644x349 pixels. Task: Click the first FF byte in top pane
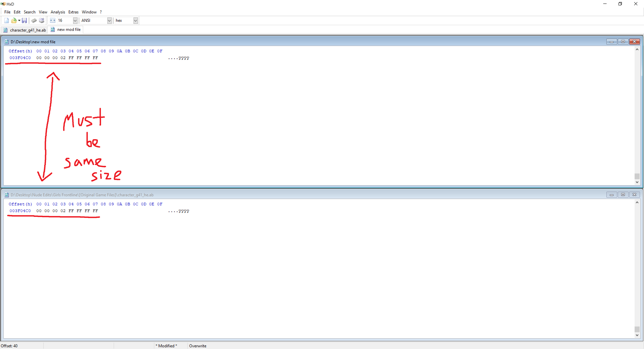[x=71, y=58]
